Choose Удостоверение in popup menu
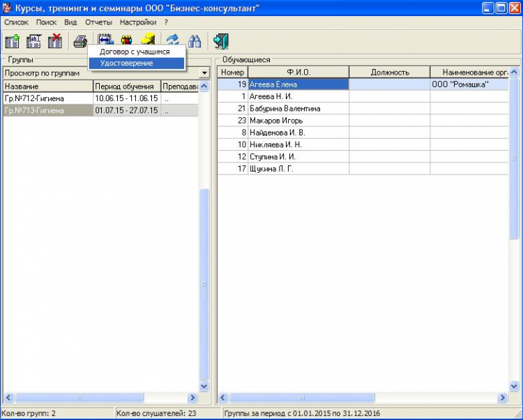This screenshot has width=523, height=420. coord(137,63)
